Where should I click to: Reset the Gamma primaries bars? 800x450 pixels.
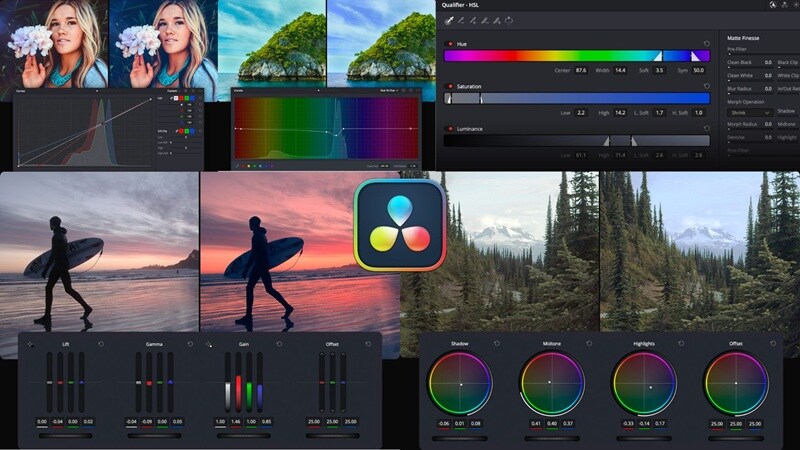pyautogui.click(x=190, y=344)
